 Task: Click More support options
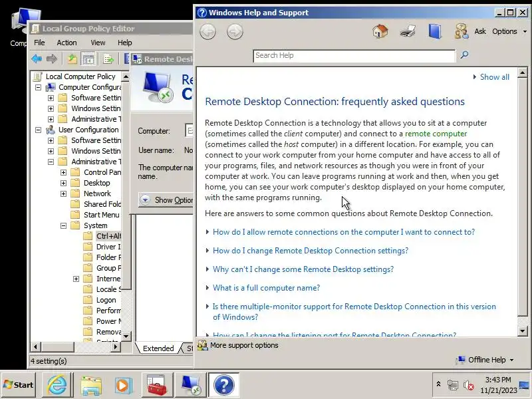coord(244,345)
